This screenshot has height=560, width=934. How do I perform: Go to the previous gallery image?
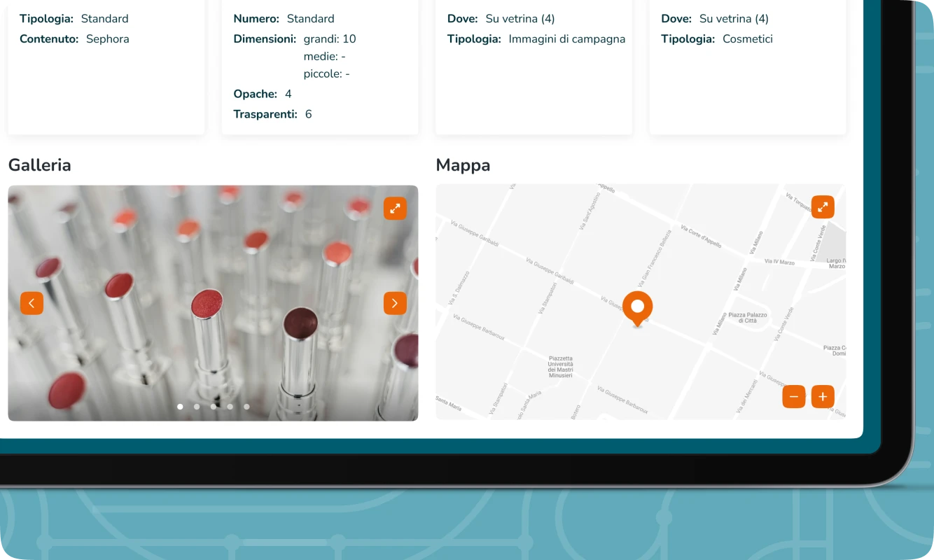(32, 303)
